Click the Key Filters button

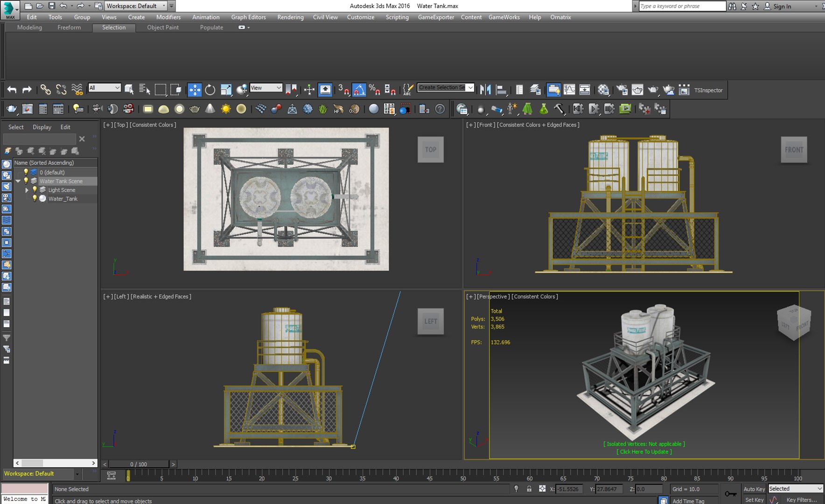pos(802,500)
